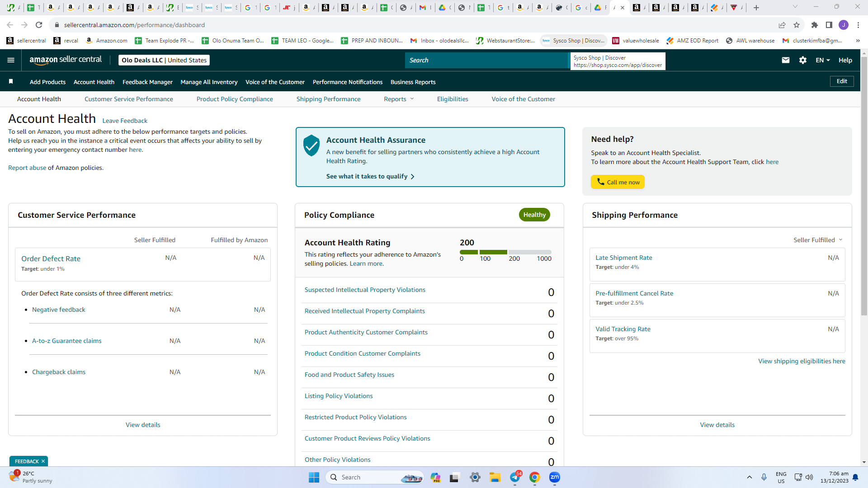
Task: Click the Seller Central search field
Action: tap(486, 60)
